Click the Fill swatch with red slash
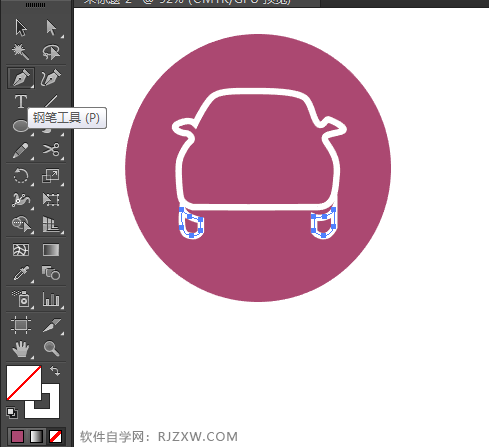This screenshot has width=489, height=447. (24, 383)
